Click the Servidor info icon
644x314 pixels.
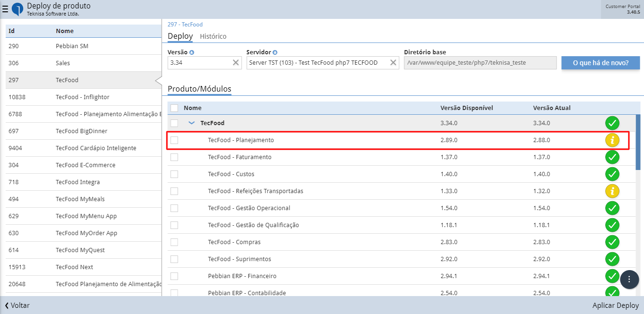click(275, 52)
